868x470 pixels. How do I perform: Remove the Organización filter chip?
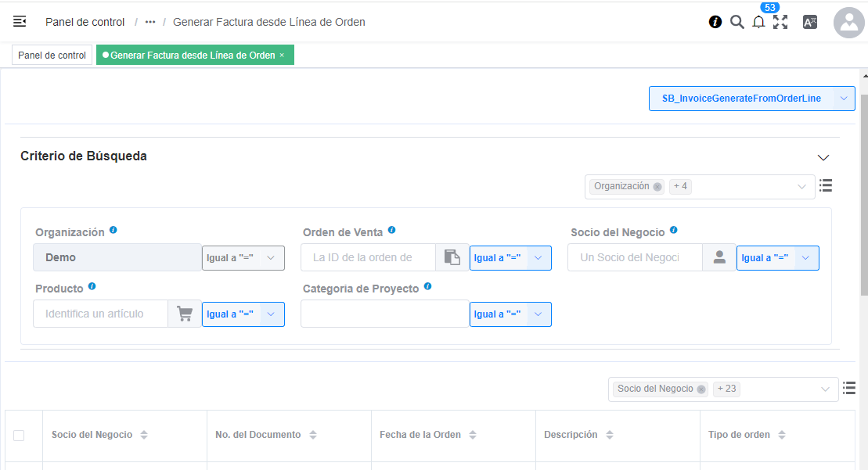pos(657,186)
